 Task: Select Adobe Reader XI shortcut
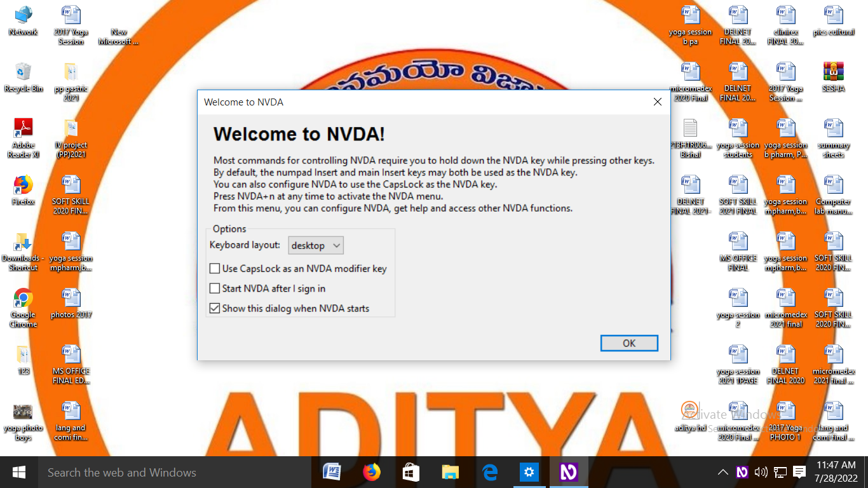24,138
